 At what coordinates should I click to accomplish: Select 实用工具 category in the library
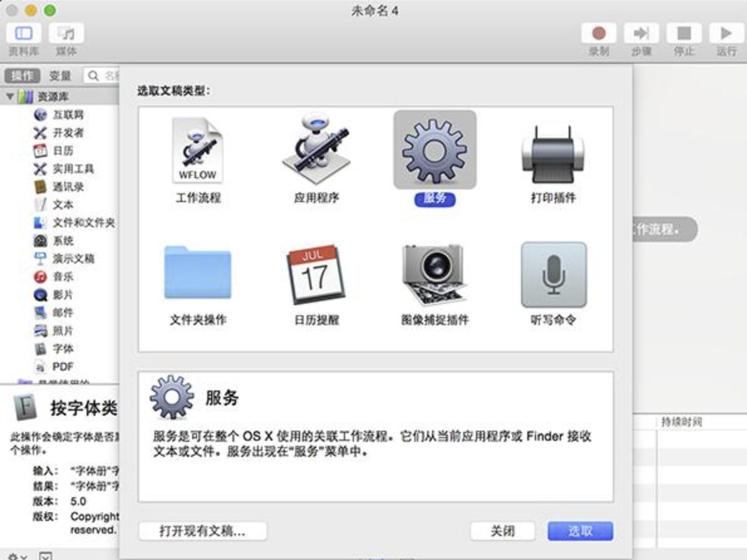tap(64, 169)
